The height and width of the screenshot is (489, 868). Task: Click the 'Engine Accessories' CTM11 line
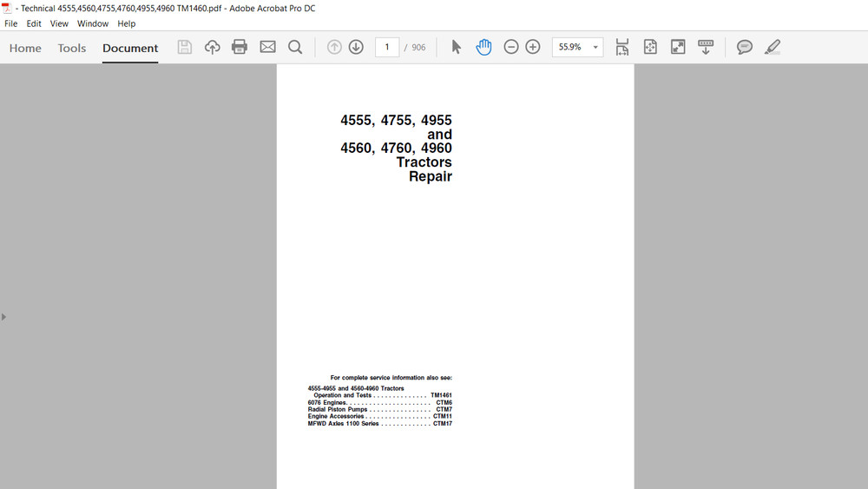tap(380, 416)
